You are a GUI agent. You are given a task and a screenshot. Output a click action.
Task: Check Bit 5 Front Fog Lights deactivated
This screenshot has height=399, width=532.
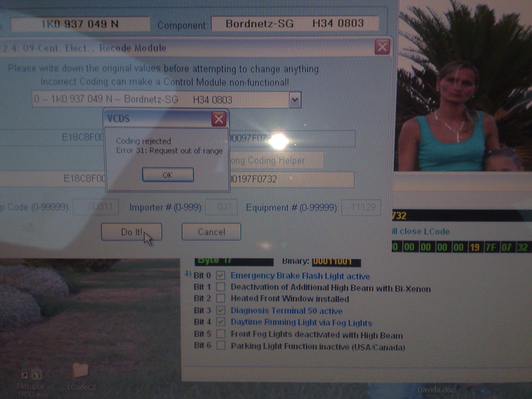pos(221,334)
